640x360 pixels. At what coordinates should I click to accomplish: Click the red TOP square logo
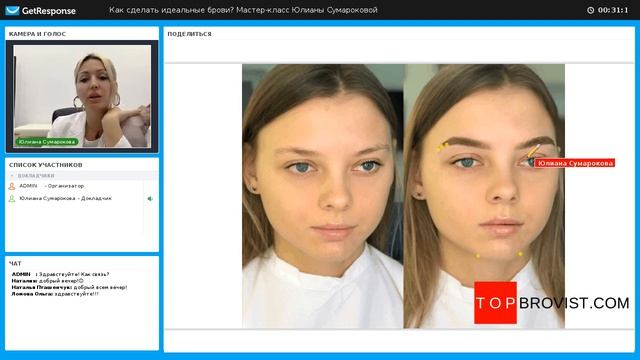(x=496, y=302)
